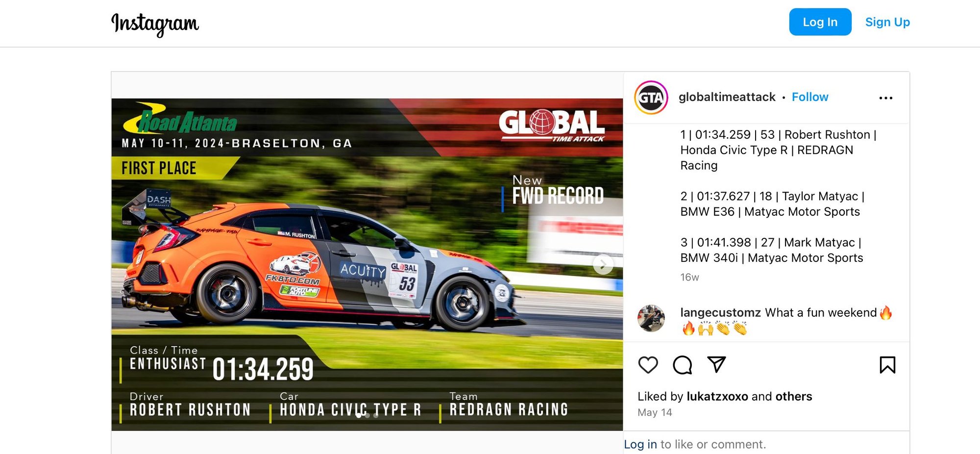Click the Instagram logo
The height and width of the screenshot is (454, 980).
pos(155,24)
